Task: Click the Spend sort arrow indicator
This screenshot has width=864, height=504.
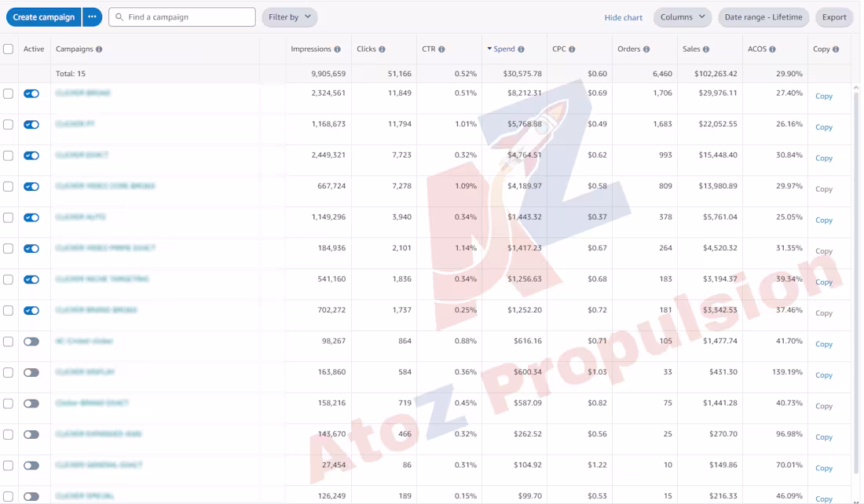Action: pos(489,49)
